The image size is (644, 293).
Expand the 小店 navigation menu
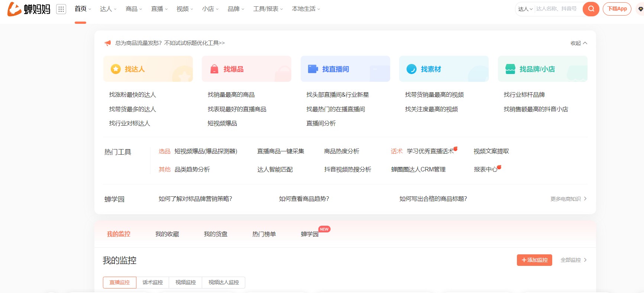[210, 9]
